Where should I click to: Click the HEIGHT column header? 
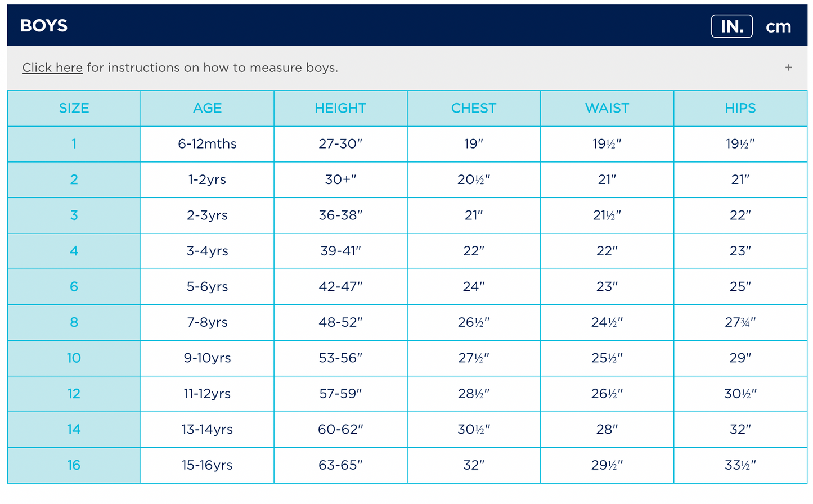coord(340,108)
